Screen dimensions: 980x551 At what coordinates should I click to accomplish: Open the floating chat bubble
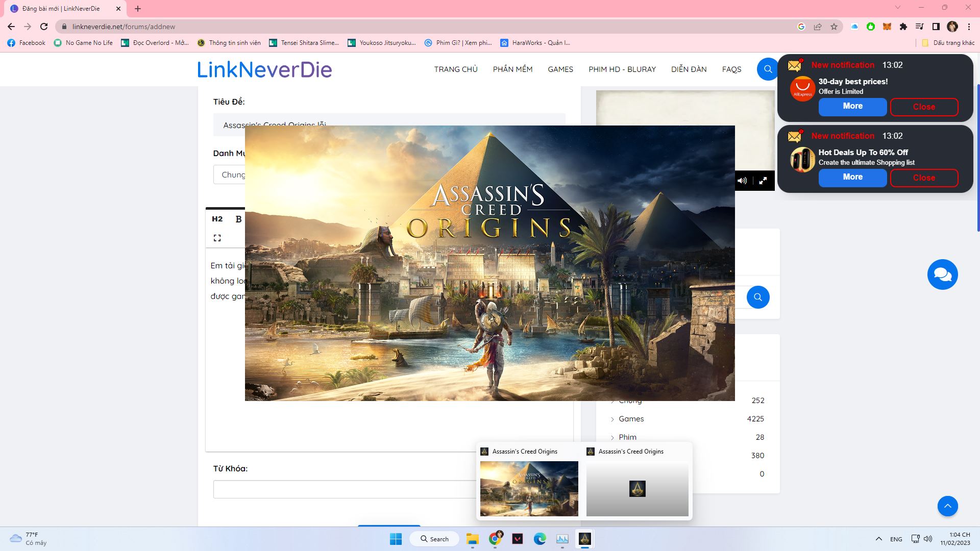click(943, 274)
